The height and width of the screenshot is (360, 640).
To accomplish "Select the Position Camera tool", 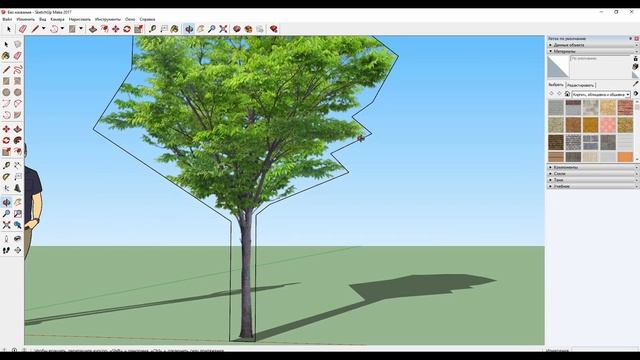I will coord(6,239).
